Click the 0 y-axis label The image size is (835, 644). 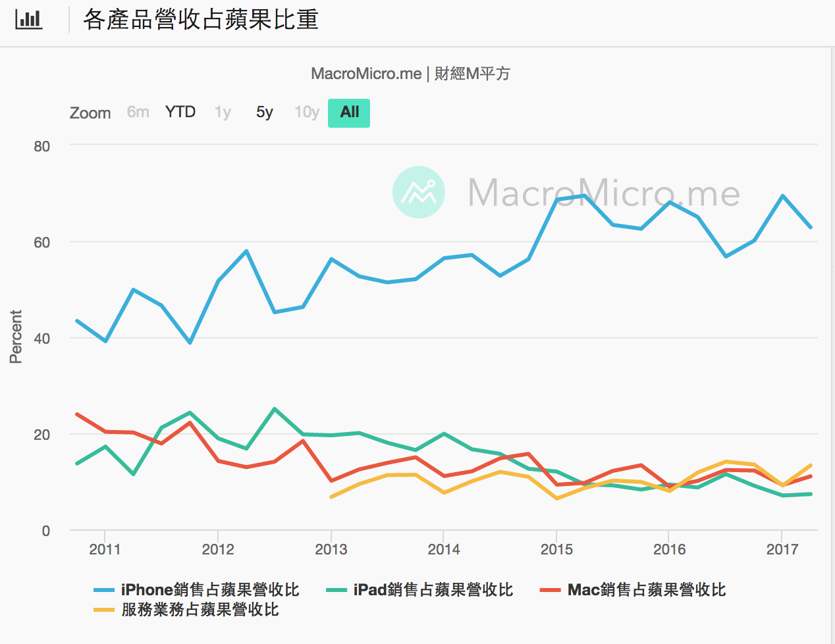point(46,531)
